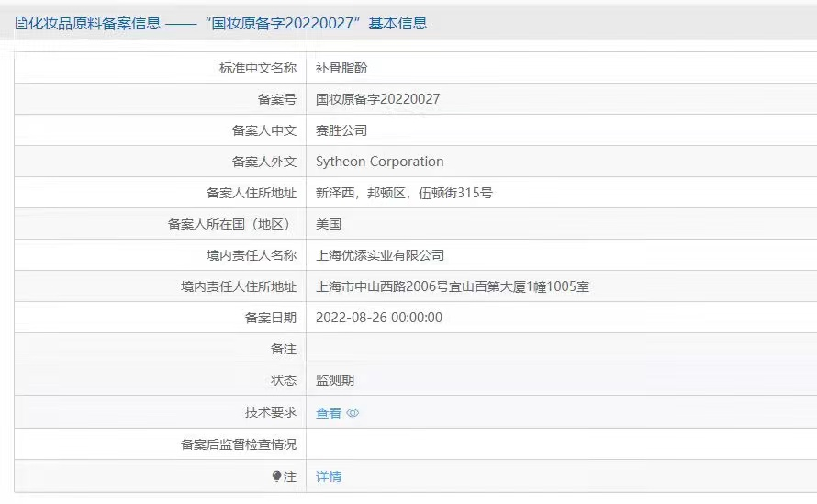Select the filing date 2022-08-26 00:00:00
817x504 pixels.
378,318
